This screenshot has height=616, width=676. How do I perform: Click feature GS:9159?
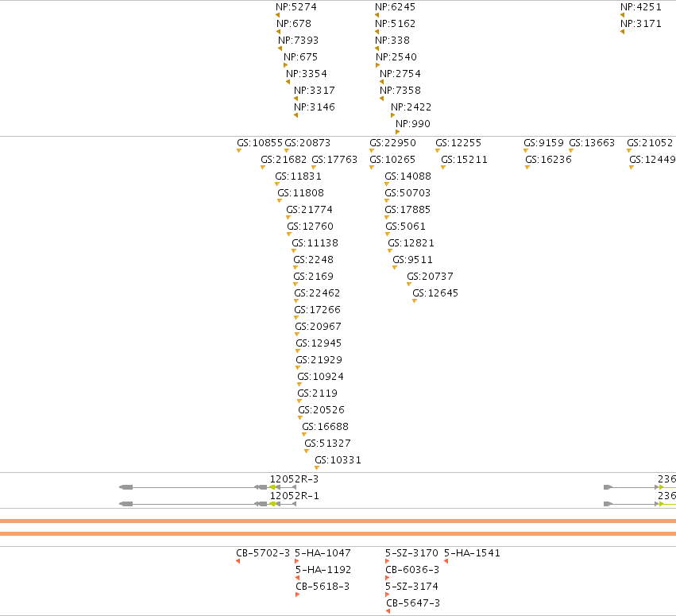pos(544,143)
